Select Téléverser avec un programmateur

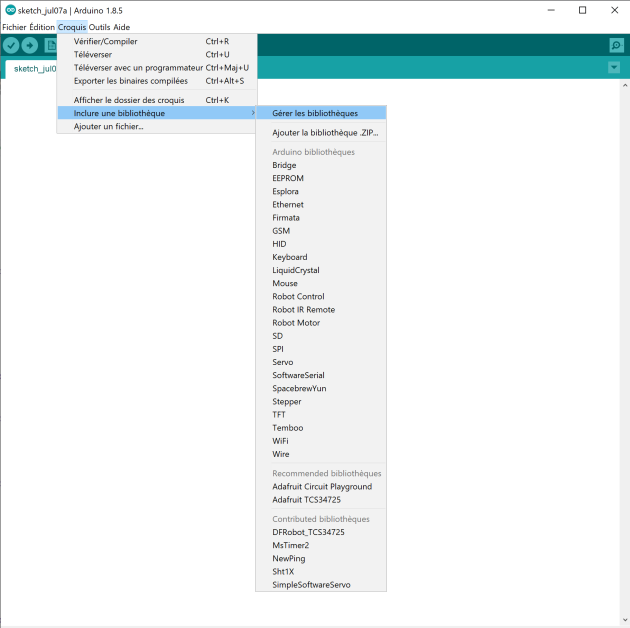(x=157, y=68)
